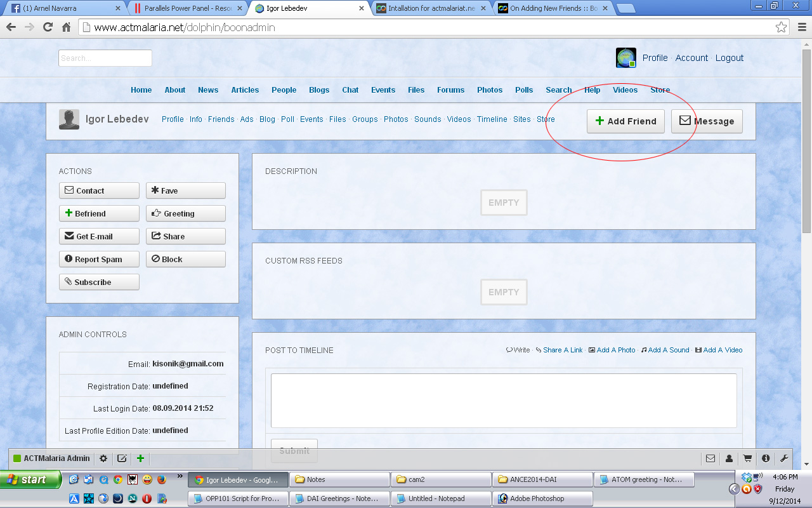Click in the timeline post text area

[504, 401]
